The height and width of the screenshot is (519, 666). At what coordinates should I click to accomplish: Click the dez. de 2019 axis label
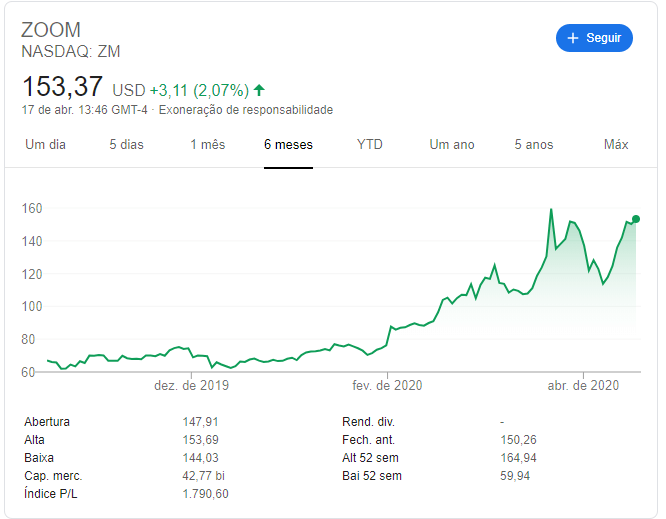pos(192,386)
